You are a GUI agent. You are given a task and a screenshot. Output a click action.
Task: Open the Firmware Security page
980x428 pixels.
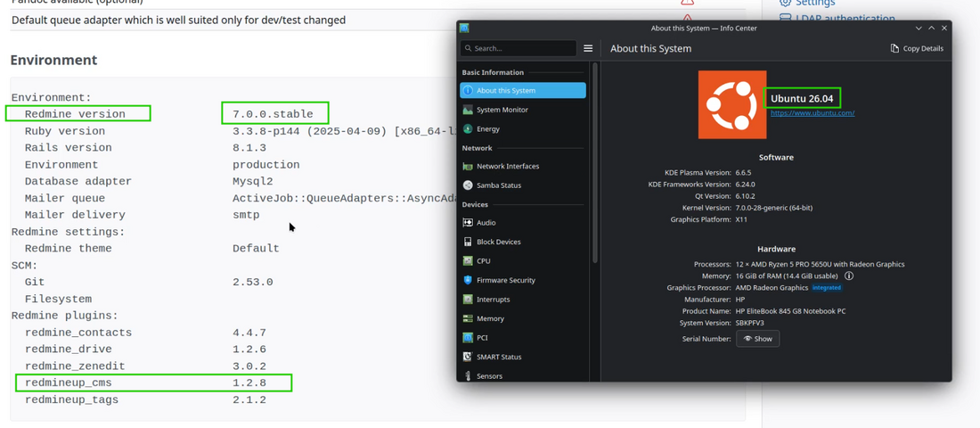click(x=523, y=280)
